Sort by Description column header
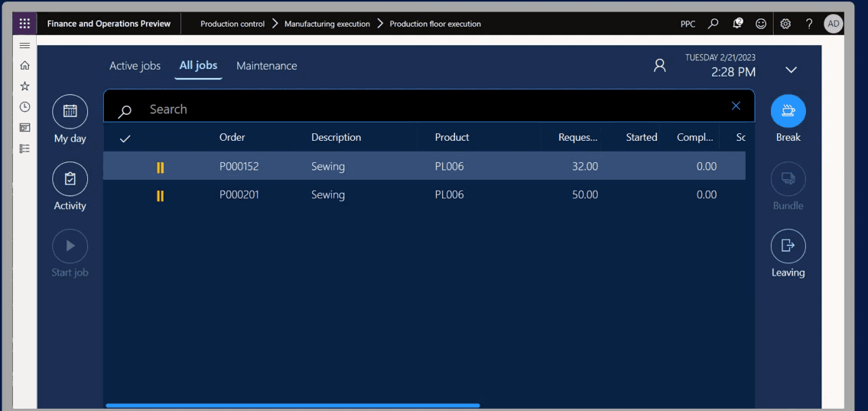The width and height of the screenshot is (868, 411). [x=336, y=137]
